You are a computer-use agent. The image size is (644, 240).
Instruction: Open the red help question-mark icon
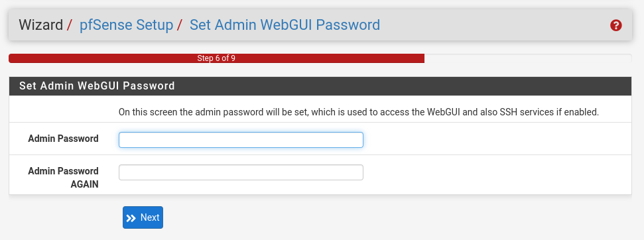(615, 25)
